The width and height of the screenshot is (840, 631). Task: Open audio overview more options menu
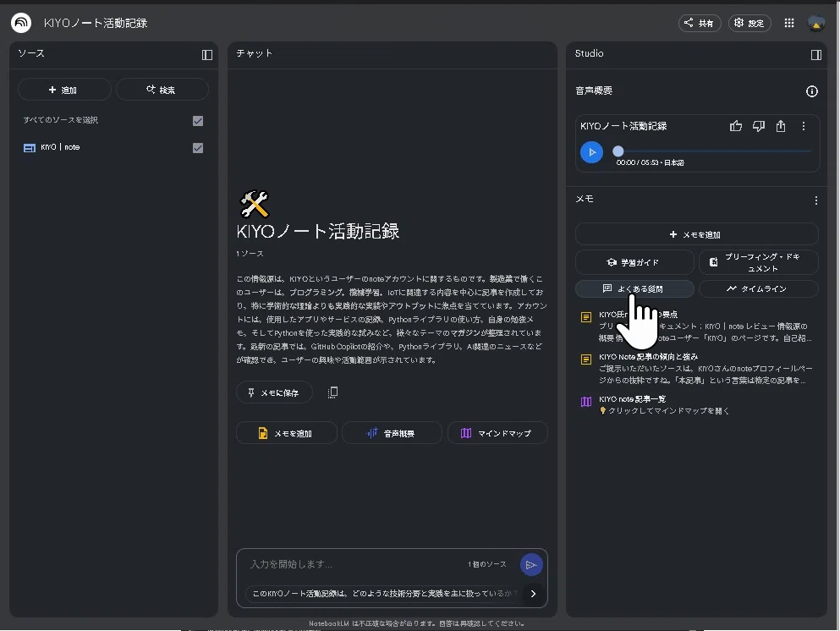click(x=803, y=126)
